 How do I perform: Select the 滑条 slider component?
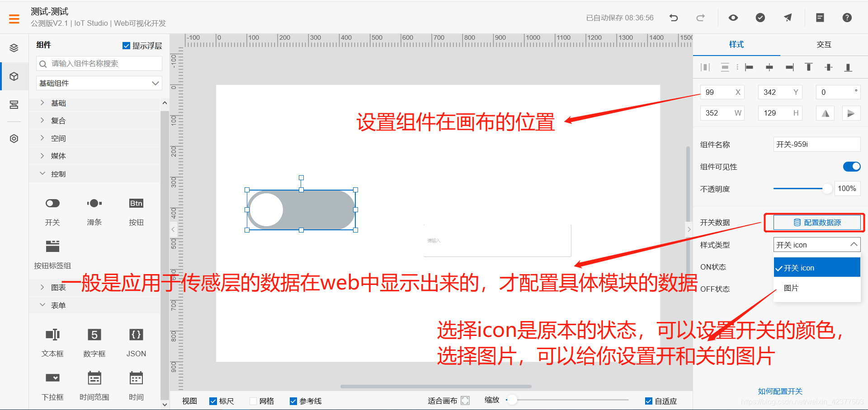click(x=94, y=212)
